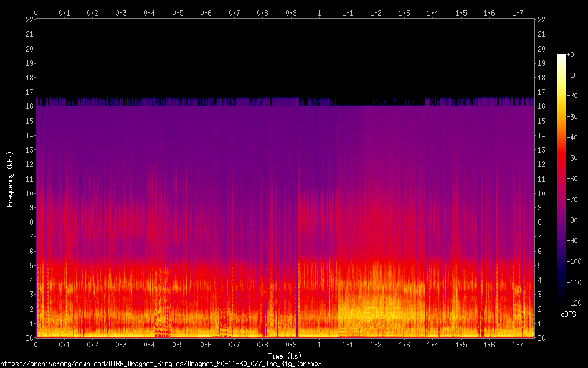588x368 pixels.
Task: Click the 5 kHz label on right frequency axis
Action: (x=539, y=266)
